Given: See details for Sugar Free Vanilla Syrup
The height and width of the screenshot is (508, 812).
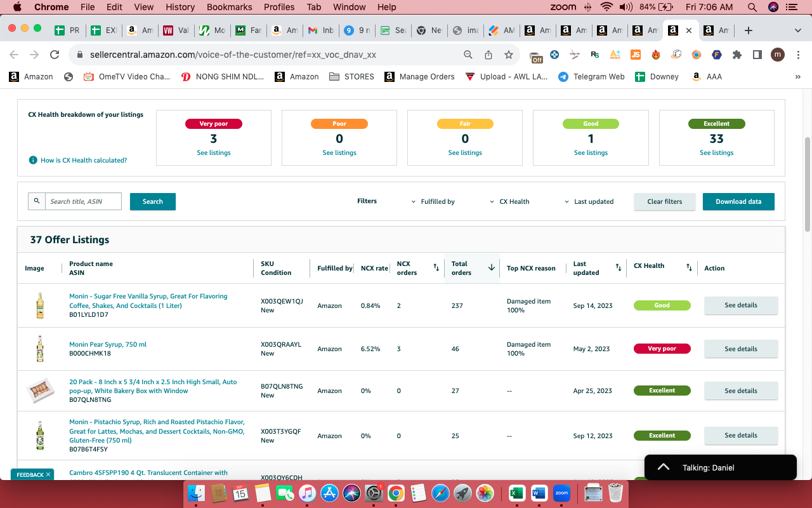Looking at the screenshot, I should pyautogui.click(x=741, y=305).
